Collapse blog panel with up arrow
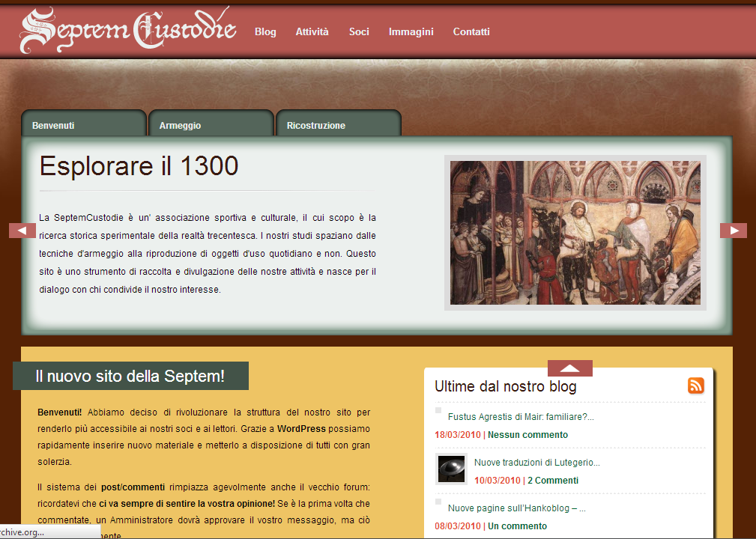 click(x=569, y=368)
